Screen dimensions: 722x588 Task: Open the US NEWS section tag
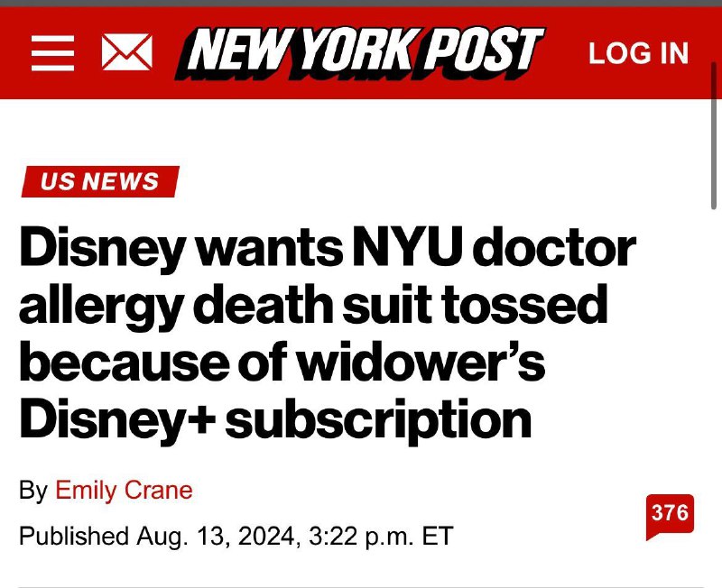pyautogui.click(x=99, y=181)
